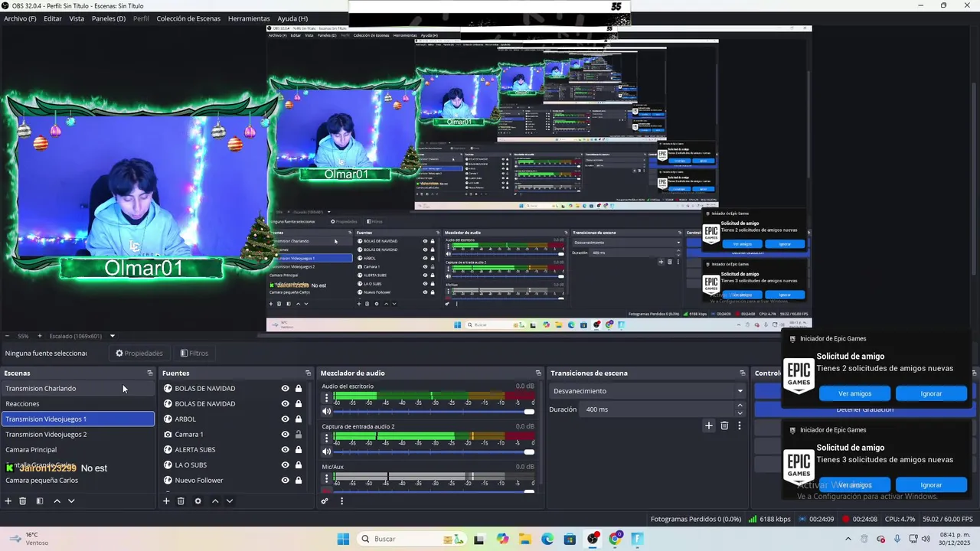The width and height of the screenshot is (980, 551).
Task: Float the Transiciones de escena dock
Action: (742, 373)
